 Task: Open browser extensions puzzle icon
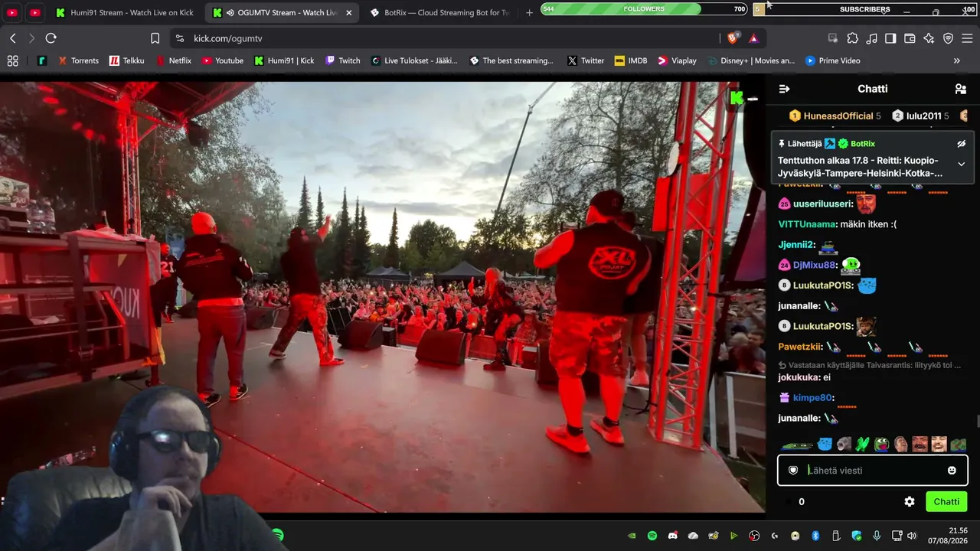click(x=852, y=38)
